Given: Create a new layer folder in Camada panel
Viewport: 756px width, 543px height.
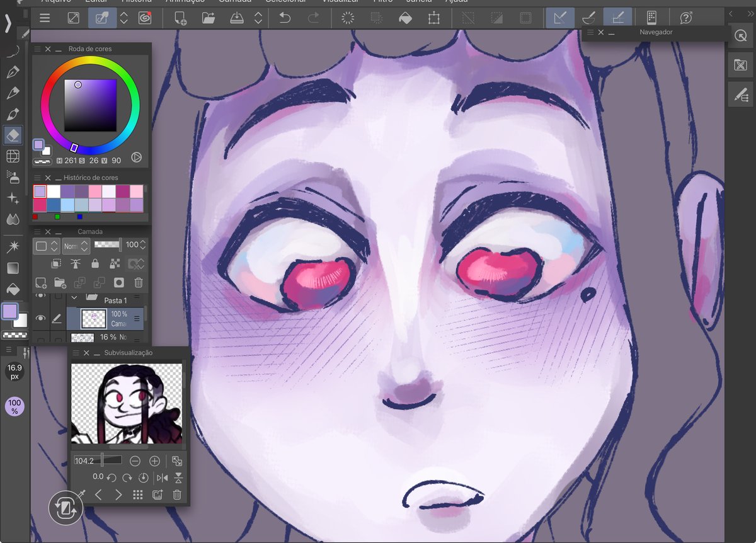Looking at the screenshot, I should tap(60, 283).
